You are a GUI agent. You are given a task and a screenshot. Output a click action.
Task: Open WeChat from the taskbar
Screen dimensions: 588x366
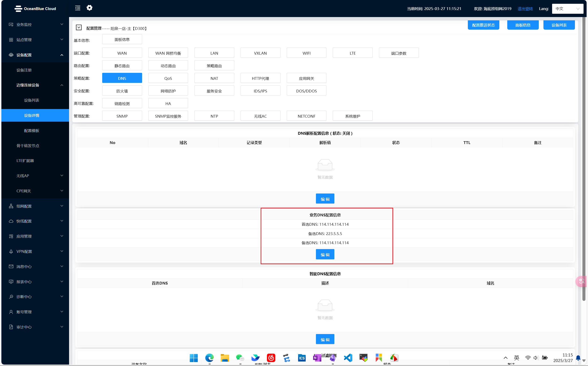coord(240,358)
